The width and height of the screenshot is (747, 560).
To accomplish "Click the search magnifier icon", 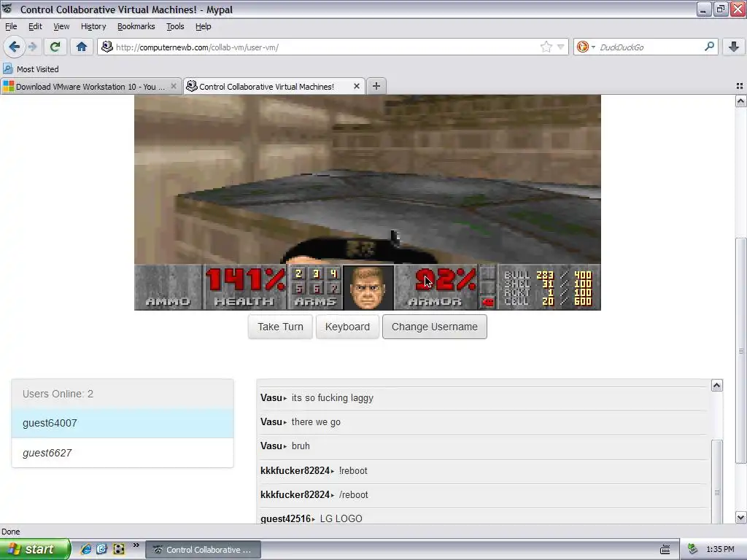I will pyautogui.click(x=709, y=47).
